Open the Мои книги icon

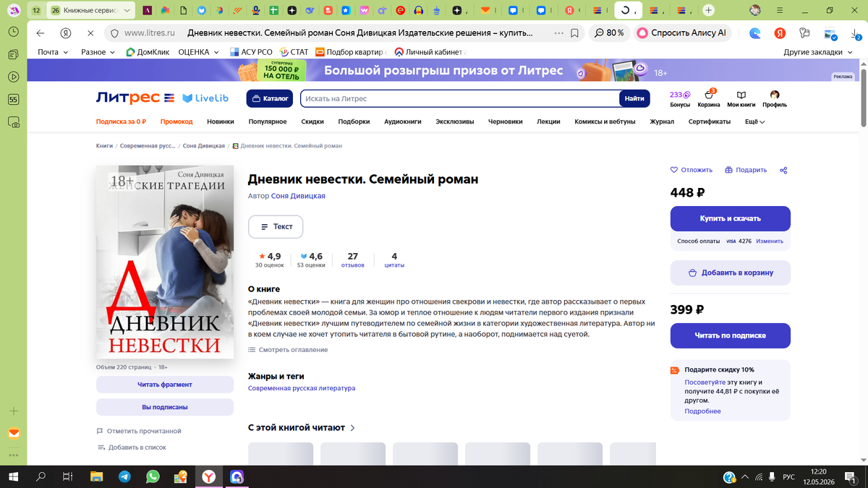point(741,99)
